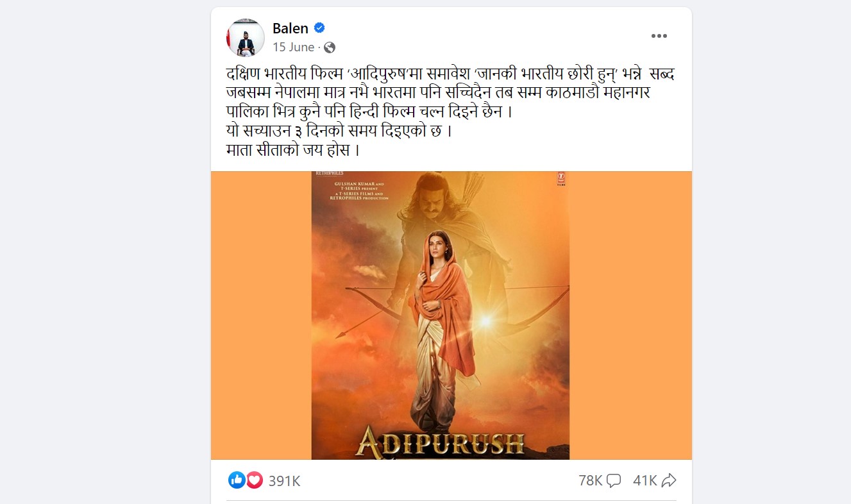Click the T-Series logo on the poster
Image resolution: width=851 pixels, height=504 pixels.
tap(561, 179)
